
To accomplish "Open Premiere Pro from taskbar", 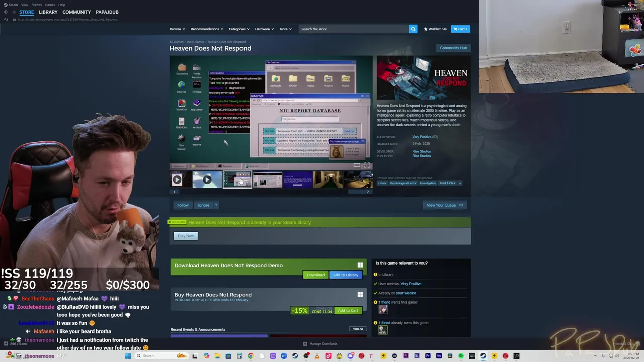I will [428, 356].
